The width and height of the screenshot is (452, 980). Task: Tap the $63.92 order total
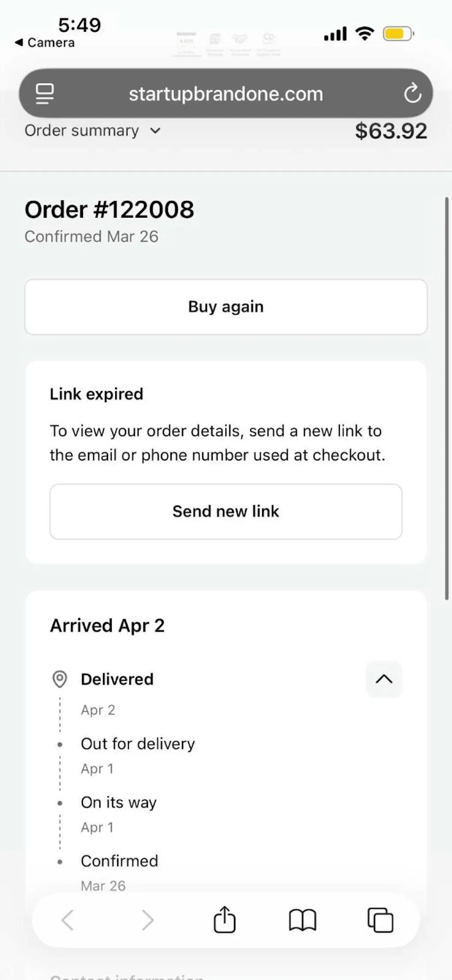391,131
